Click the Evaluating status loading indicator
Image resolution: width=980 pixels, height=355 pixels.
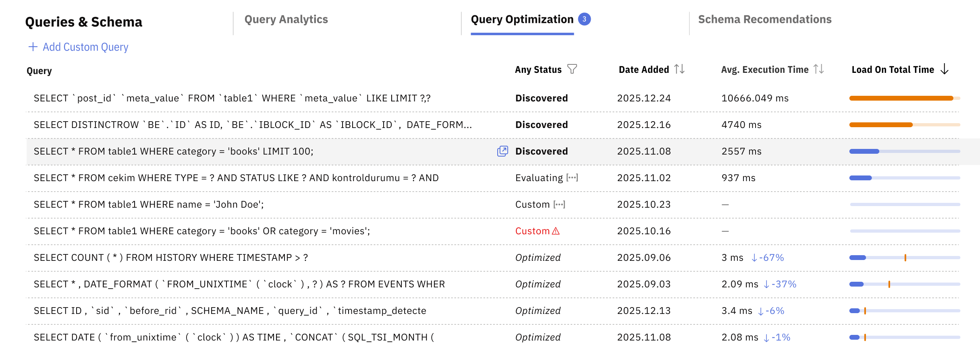tap(572, 177)
